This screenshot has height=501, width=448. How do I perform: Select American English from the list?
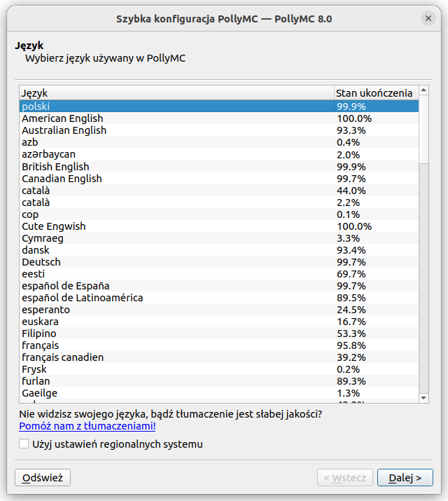click(62, 118)
